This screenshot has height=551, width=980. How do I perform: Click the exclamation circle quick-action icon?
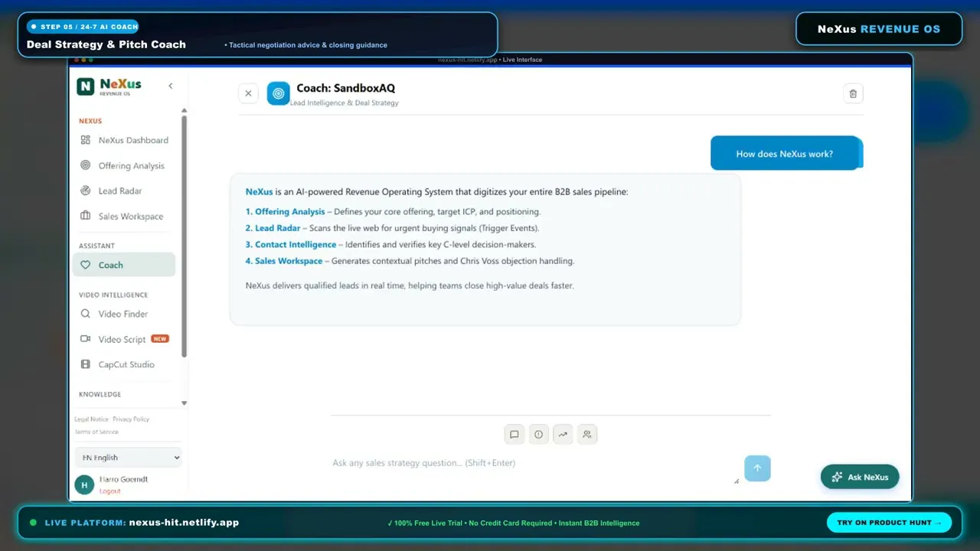(x=538, y=435)
